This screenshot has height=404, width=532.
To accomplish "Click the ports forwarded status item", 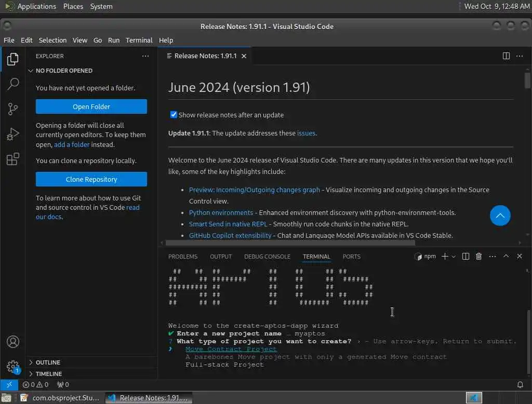I will [x=63, y=385].
